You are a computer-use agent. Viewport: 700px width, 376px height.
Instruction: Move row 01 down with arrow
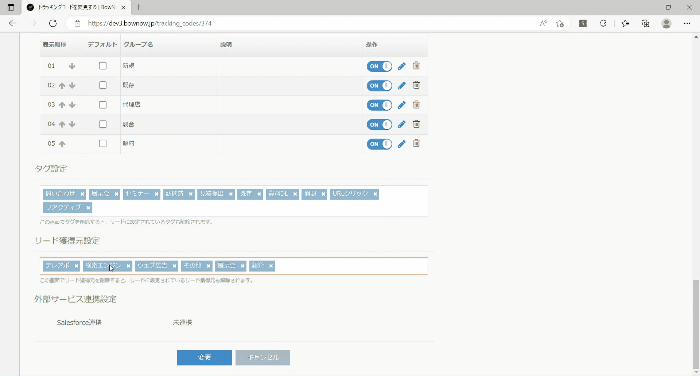(72, 66)
